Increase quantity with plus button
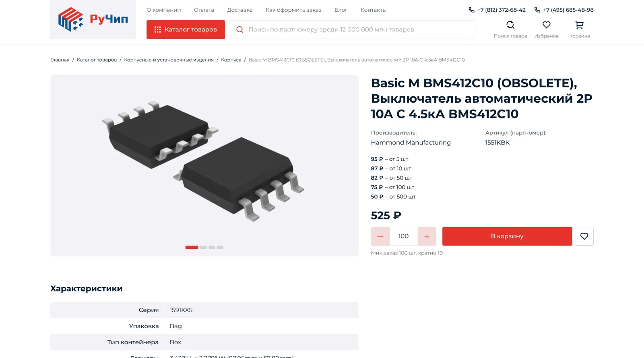The image size is (644, 358). point(427,236)
